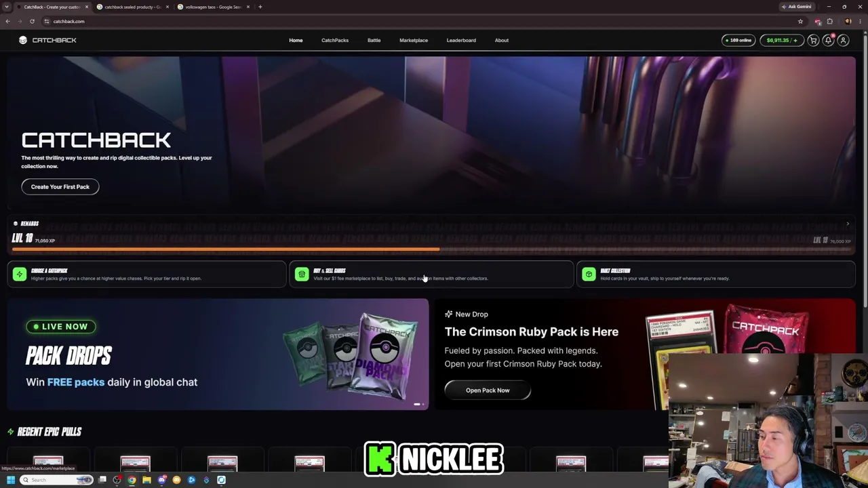View site information icon in address bar
The height and width of the screenshot is (488, 868).
coord(46,21)
